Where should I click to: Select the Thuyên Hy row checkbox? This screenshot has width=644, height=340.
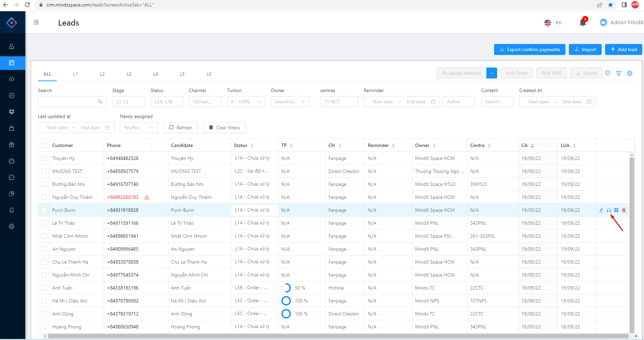point(44,158)
